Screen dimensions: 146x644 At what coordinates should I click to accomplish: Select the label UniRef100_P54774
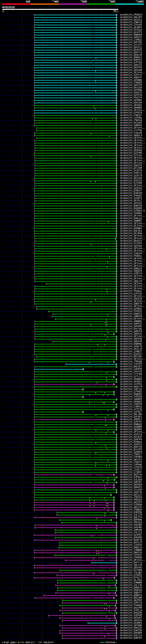(131, 98)
